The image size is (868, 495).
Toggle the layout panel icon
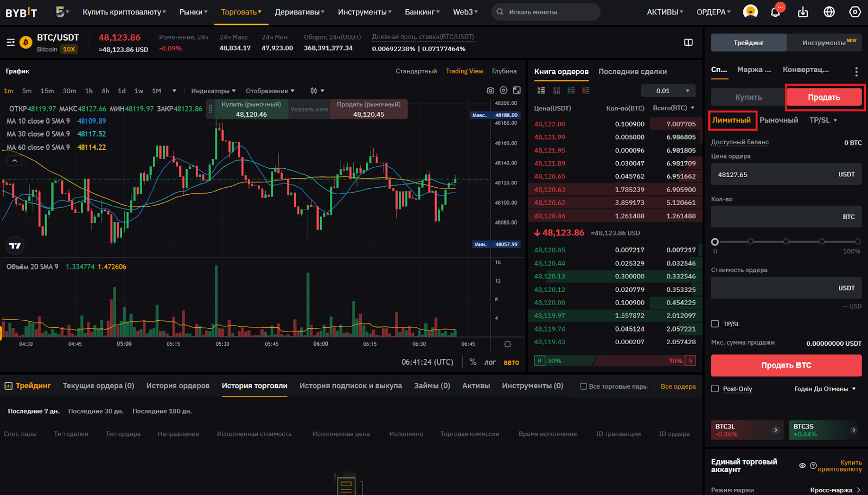tap(688, 42)
